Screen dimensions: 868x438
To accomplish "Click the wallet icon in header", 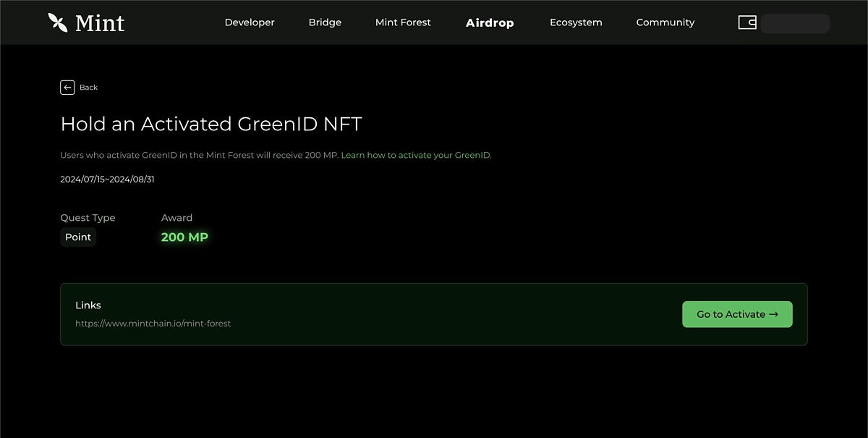I will [747, 22].
